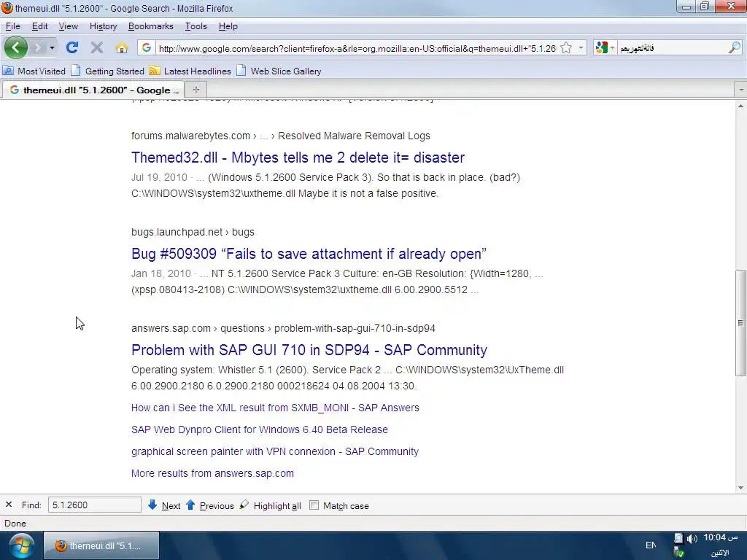The height and width of the screenshot is (560, 747).
Task: Open the Most Visited bookmarks folder
Action: [34, 71]
